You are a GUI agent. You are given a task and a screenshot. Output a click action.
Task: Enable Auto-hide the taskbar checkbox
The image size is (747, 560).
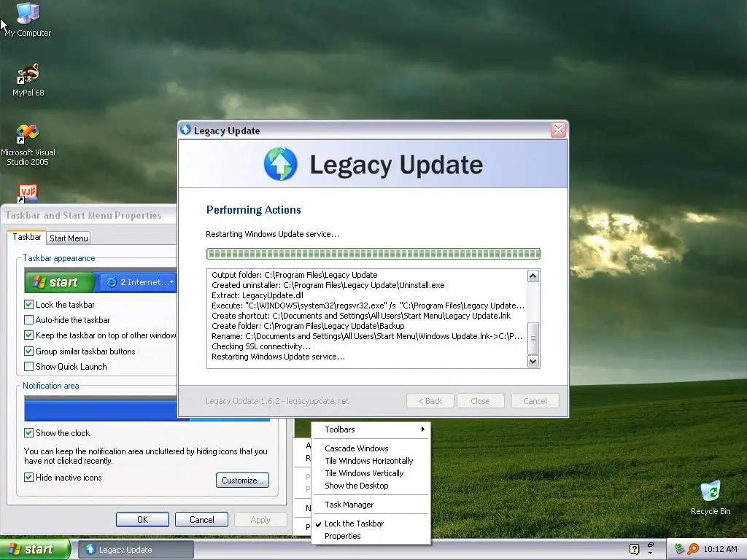[28, 320]
